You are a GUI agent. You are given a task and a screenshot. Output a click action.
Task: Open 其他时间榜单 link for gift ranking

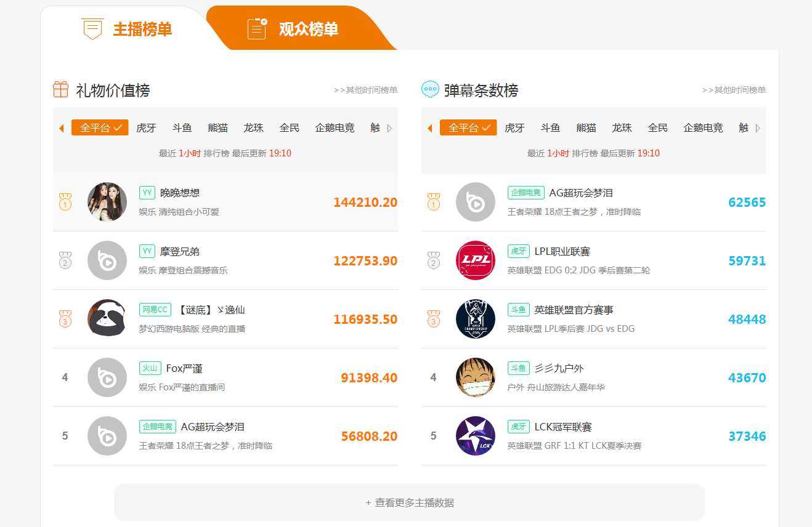(x=365, y=90)
